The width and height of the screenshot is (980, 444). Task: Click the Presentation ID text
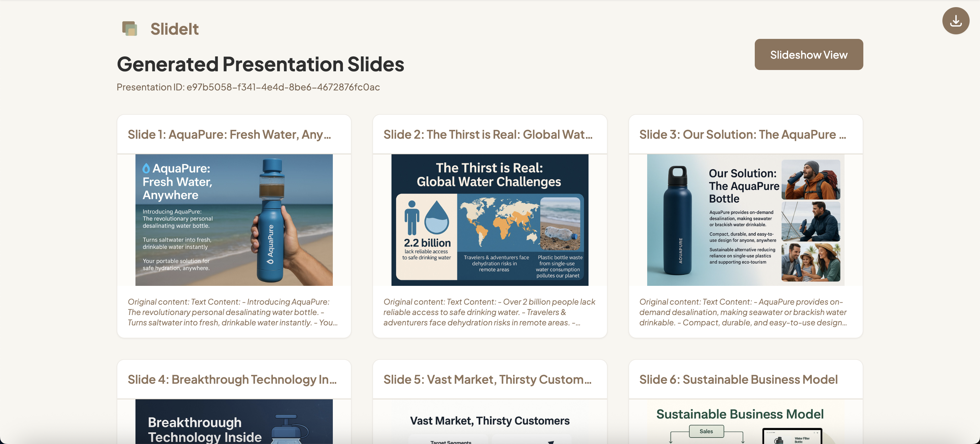pyautogui.click(x=248, y=87)
